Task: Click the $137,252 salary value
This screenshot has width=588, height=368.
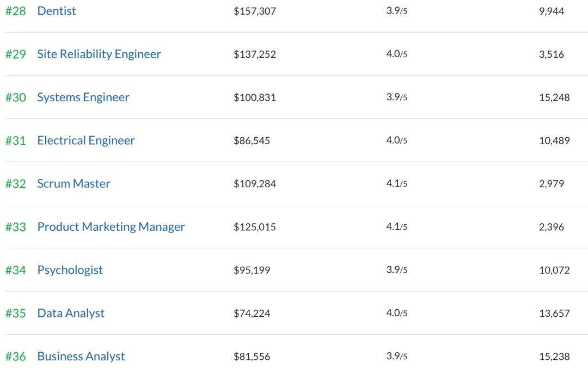Action: coord(255,54)
